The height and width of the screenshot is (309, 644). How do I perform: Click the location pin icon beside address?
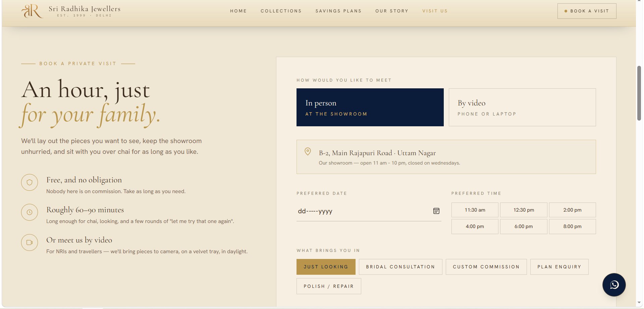[308, 151]
